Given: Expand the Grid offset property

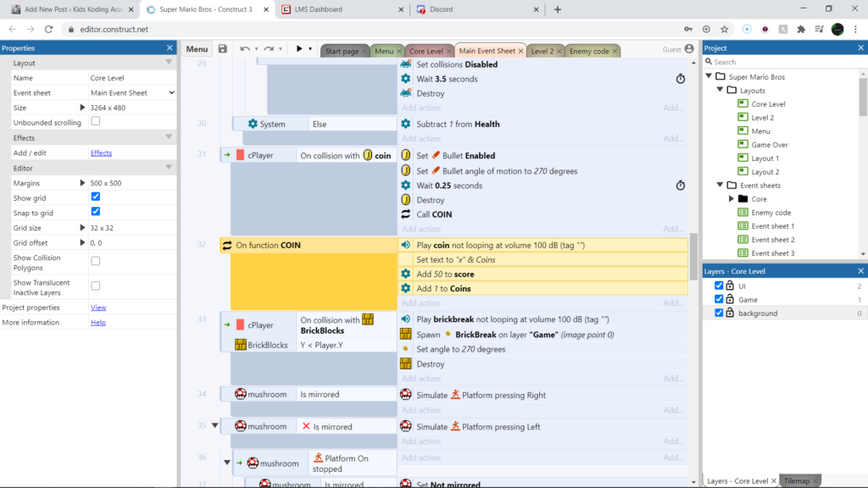Looking at the screenshot, I should point(82,242).
